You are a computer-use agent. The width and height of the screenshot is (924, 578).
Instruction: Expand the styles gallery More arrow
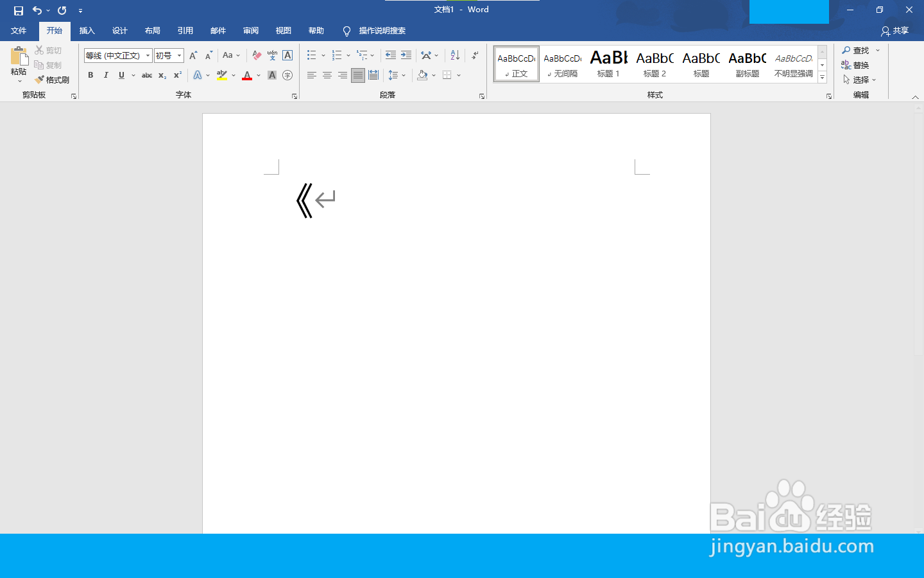coord(823,78)
